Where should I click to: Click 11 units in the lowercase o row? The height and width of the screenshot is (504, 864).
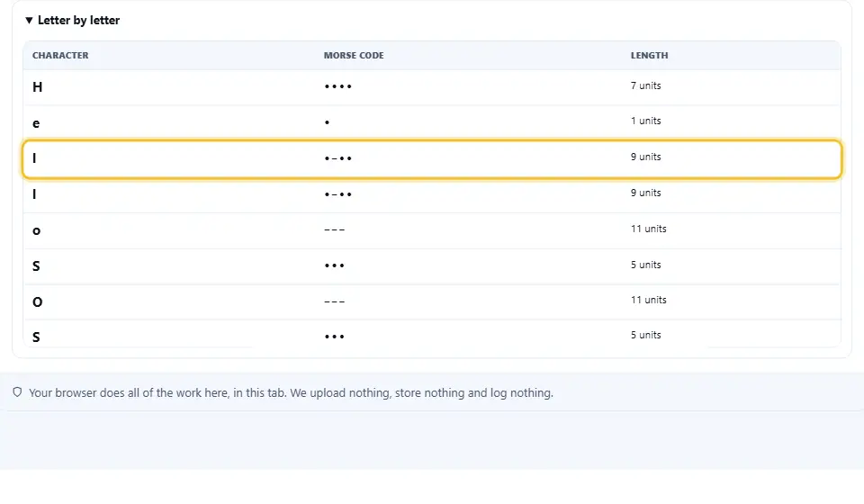coord(649,229)
